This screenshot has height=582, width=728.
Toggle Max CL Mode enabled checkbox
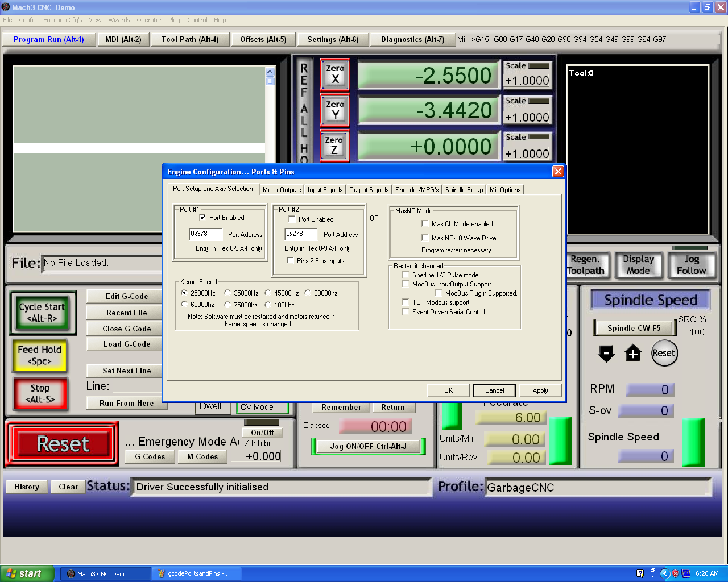[x=425, y=224]
